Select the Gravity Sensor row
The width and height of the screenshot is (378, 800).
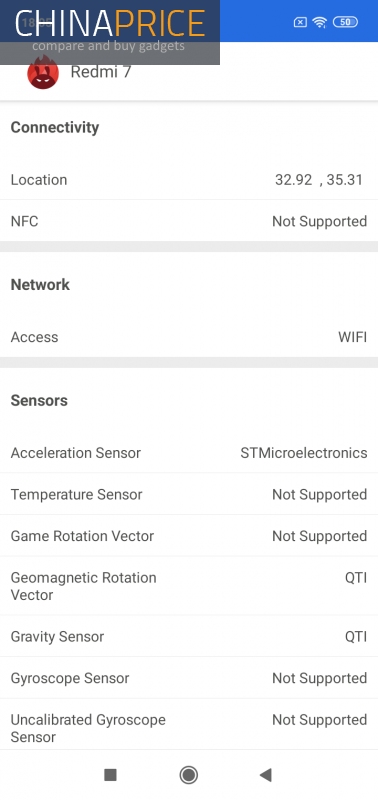pyautogui.click(x=189, y=636)
